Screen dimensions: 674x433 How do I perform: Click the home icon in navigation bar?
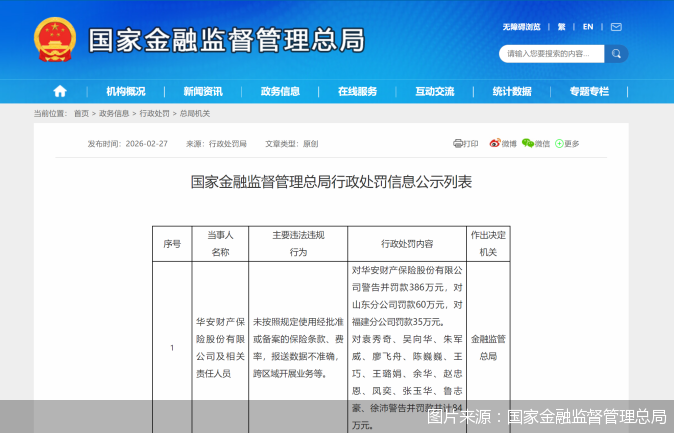coord(60,91)
